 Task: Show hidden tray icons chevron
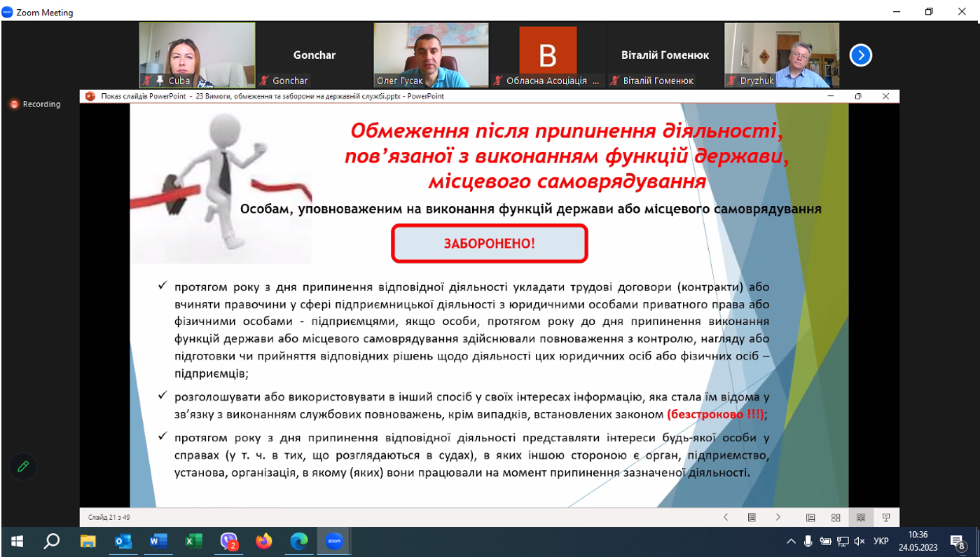[x=791, y=542]
